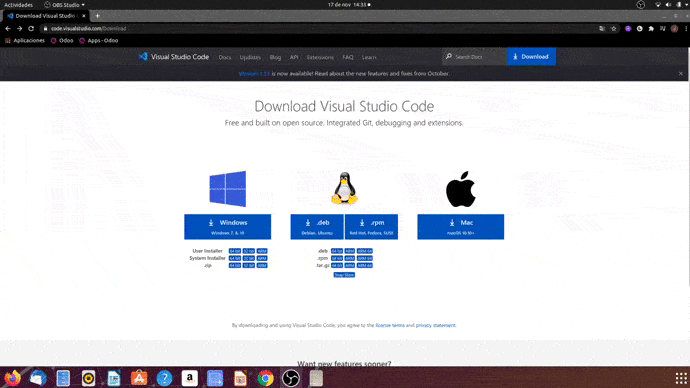Open the purple extension icon in Chrome toolbar
This screenshot has width=690, height=388.
628,29
